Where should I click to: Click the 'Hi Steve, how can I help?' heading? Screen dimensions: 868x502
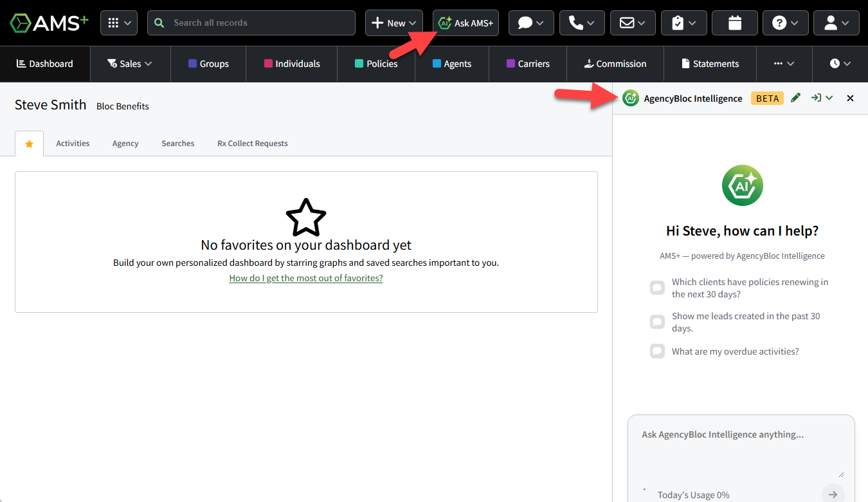pyautogui.click(x=743, y=231)
